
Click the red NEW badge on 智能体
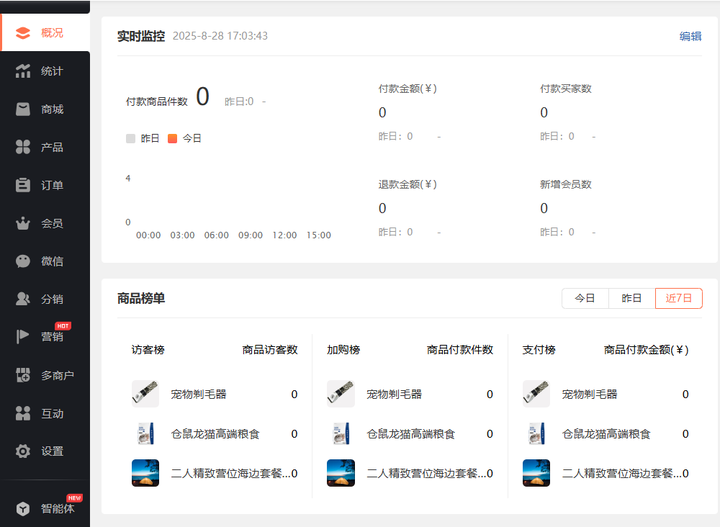coord(74,498)
